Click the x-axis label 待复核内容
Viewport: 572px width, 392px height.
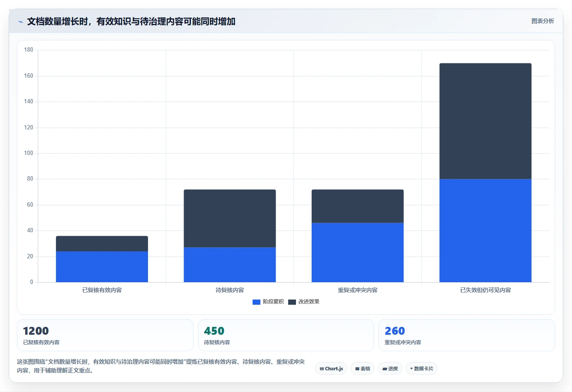point(230,290)
